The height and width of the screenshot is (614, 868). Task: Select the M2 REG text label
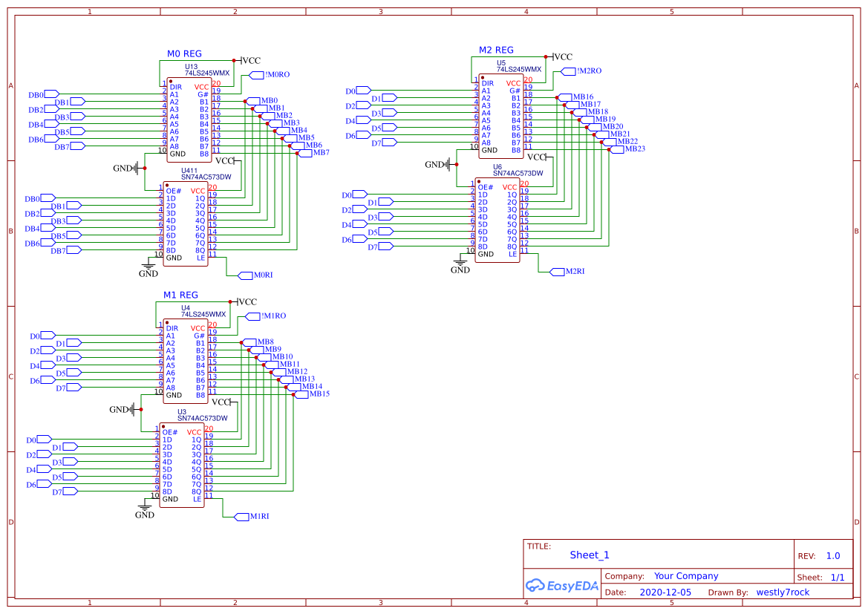coord(496,50)
